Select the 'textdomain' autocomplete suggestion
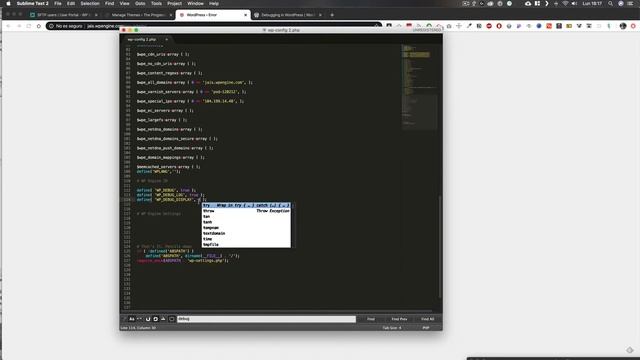The width and height of the screenshot is (640, 360). point(246,233)
